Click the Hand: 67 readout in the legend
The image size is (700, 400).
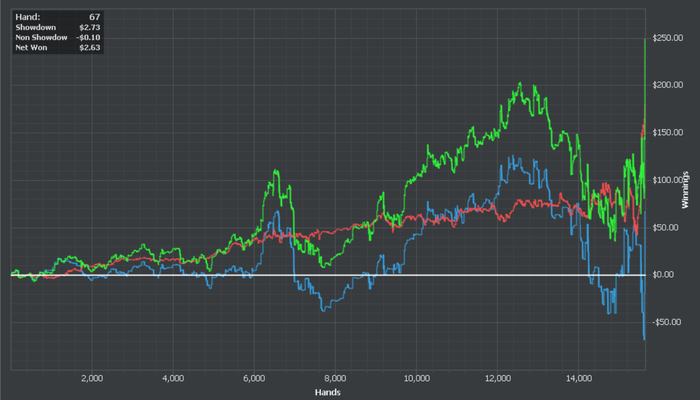[x=58, y=17]
